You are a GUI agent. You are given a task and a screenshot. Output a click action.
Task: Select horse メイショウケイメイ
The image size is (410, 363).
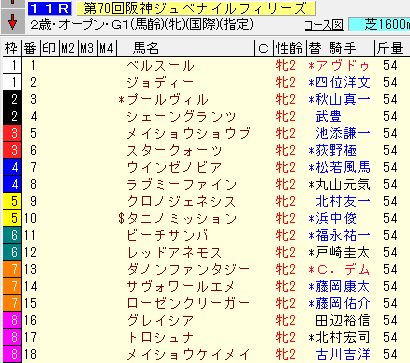tap(188, 354)
